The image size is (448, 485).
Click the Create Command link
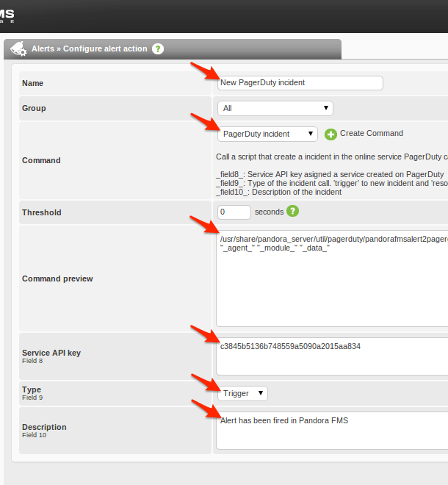[372, 133]
